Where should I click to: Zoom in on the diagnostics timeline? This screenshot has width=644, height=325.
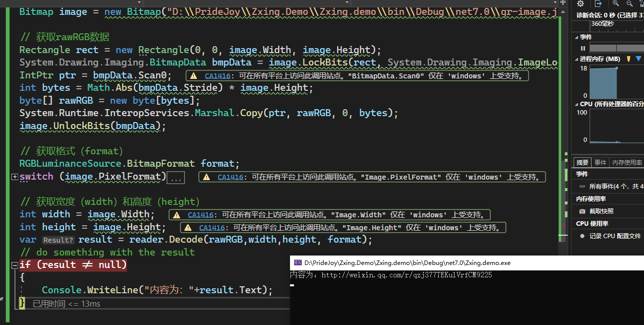click(x=616, y=3)
